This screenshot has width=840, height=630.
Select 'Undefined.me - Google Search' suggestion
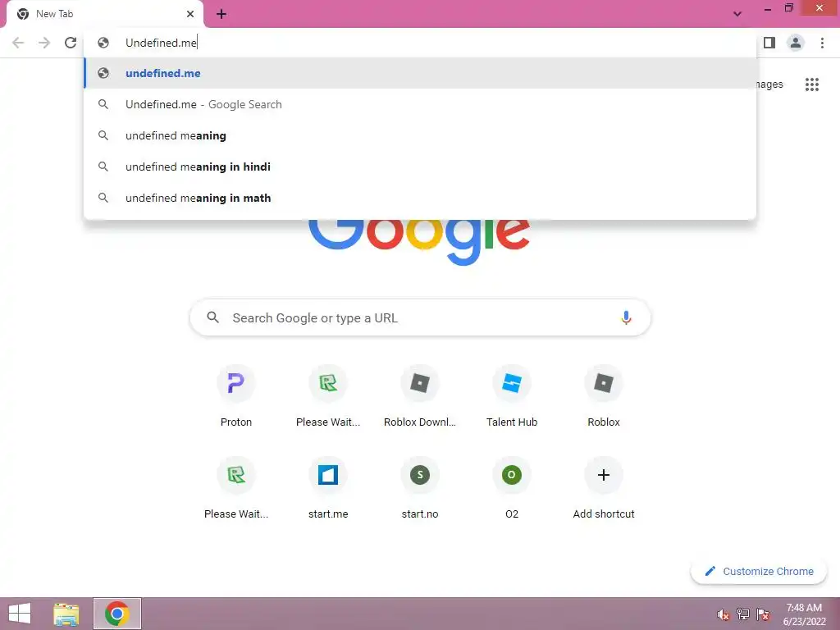(x=420, y=104)
